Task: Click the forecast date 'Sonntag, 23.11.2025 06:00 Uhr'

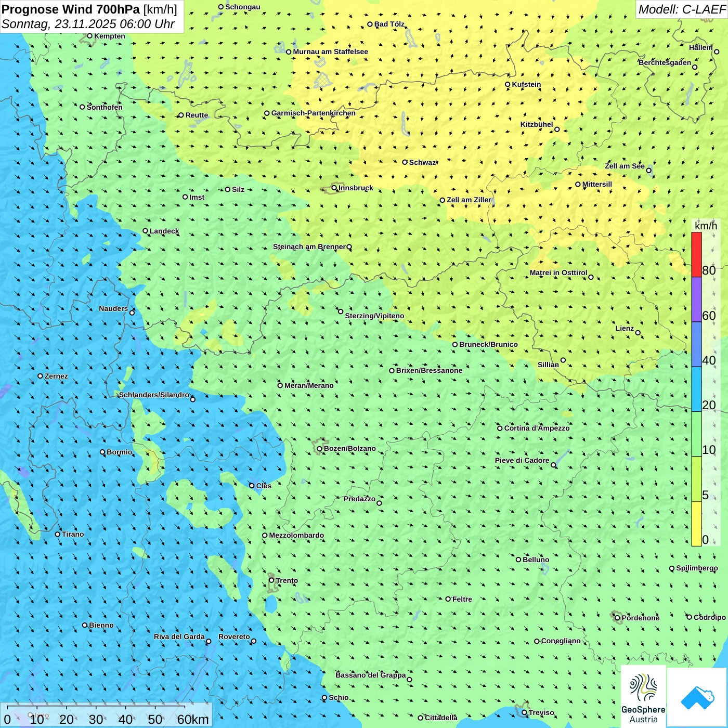Action: coord(88,24)
